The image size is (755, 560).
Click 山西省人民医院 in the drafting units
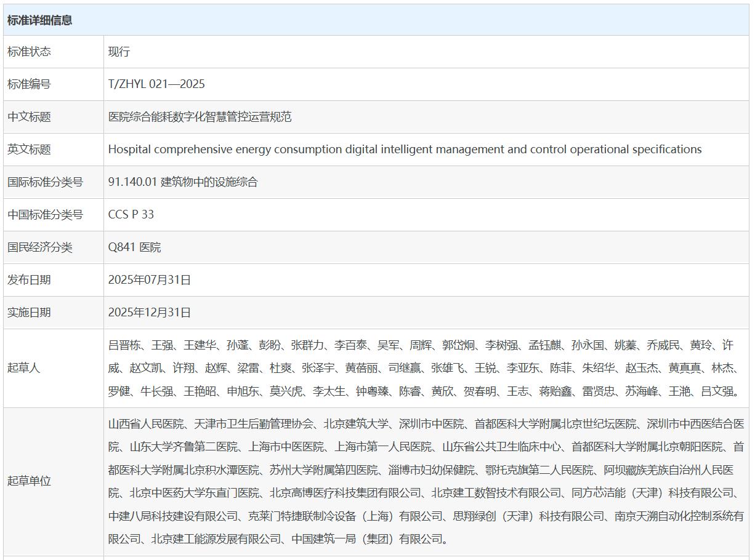(146, 424)
